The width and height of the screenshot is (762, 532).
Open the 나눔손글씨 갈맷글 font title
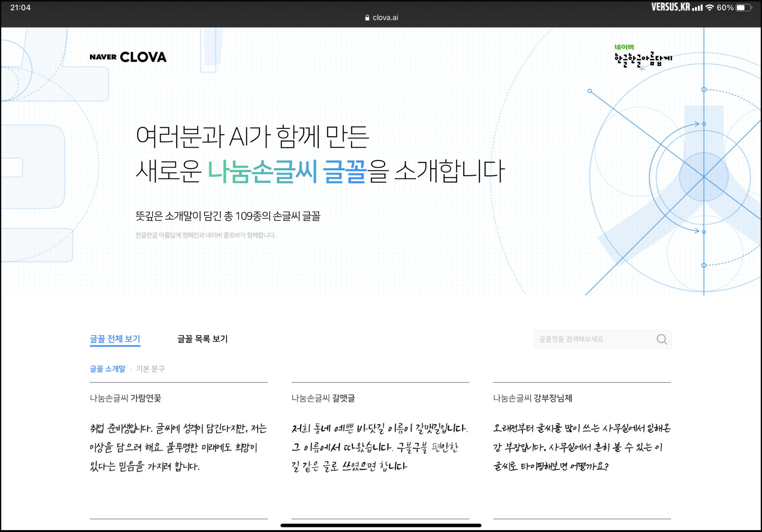[x=323, y=398]
